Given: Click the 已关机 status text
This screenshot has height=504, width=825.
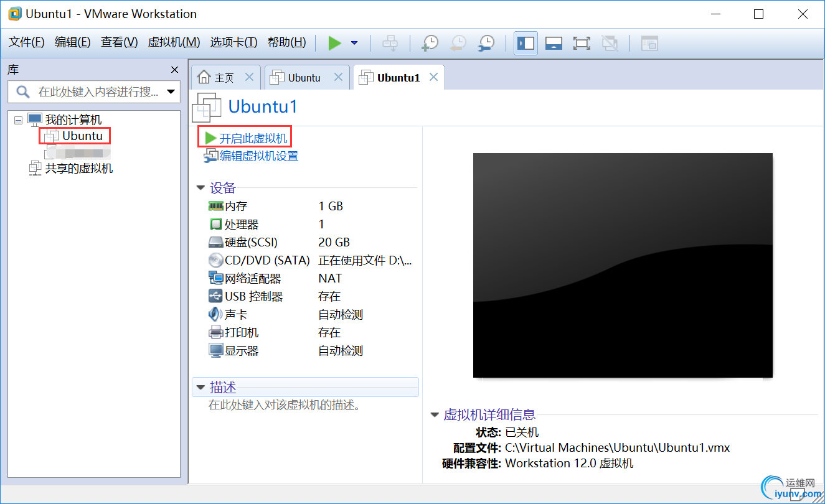Looking at the screenshot, I should 522,432.
